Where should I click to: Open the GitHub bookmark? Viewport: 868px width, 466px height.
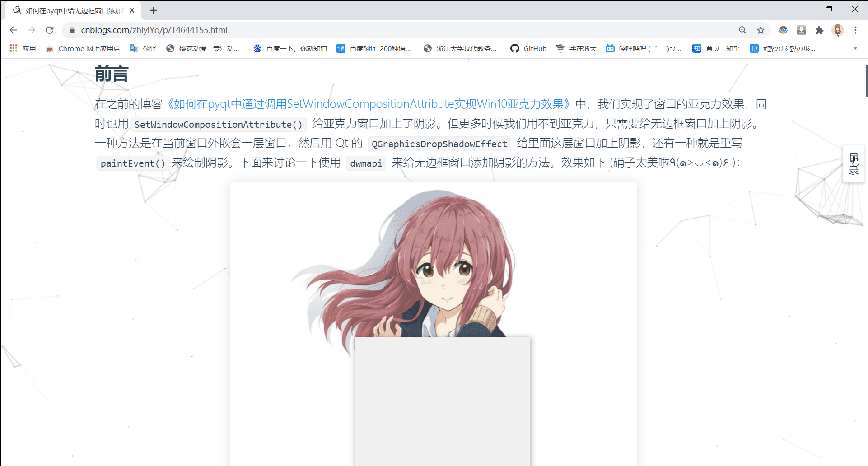coord(528,48)
